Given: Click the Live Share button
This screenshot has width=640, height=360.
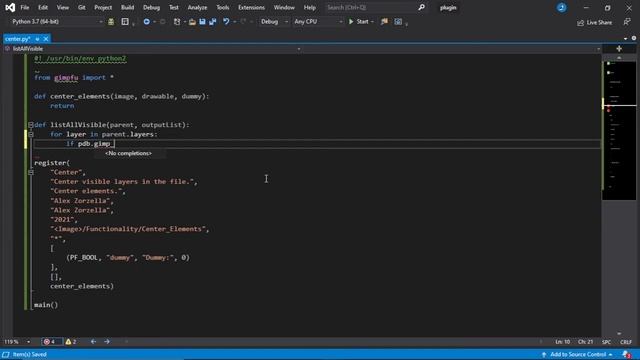Looking at the screenshot, I should click(x=594, y=22).
